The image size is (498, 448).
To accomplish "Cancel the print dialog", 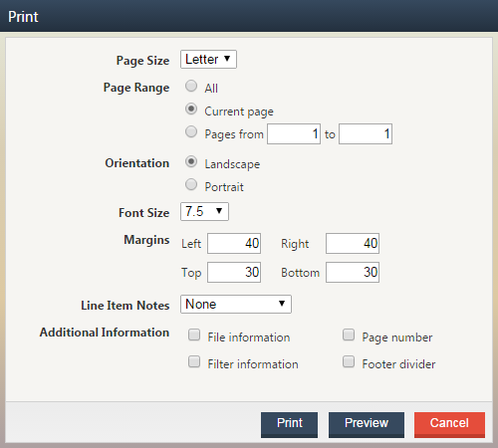I will click(449, 425).
